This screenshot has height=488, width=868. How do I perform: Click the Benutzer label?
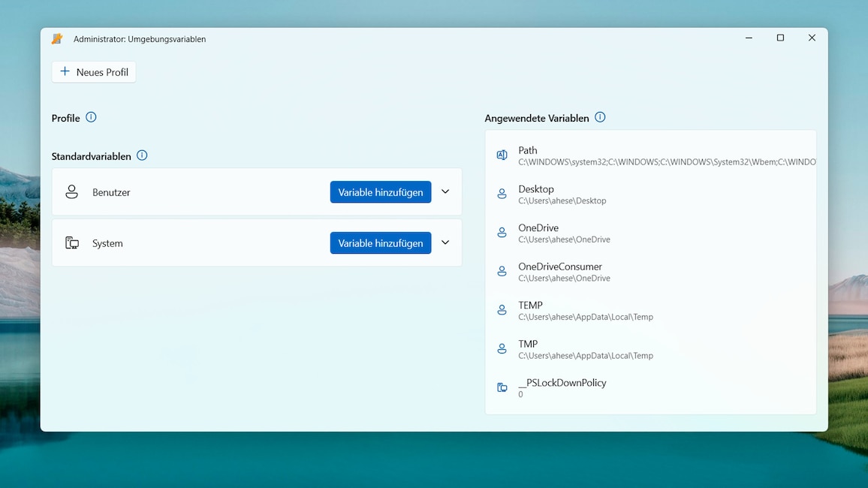[111, 192]
